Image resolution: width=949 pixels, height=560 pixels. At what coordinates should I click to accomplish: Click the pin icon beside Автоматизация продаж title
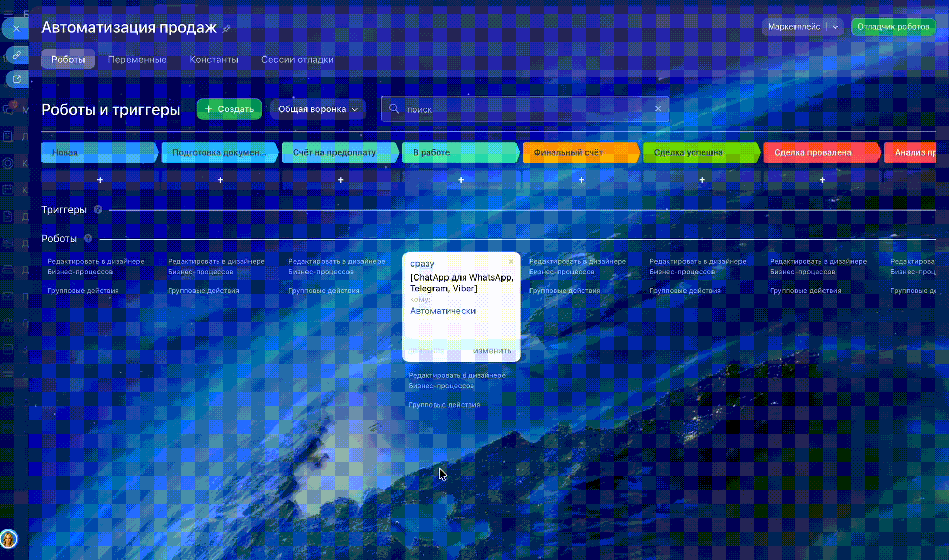[226, 29]
